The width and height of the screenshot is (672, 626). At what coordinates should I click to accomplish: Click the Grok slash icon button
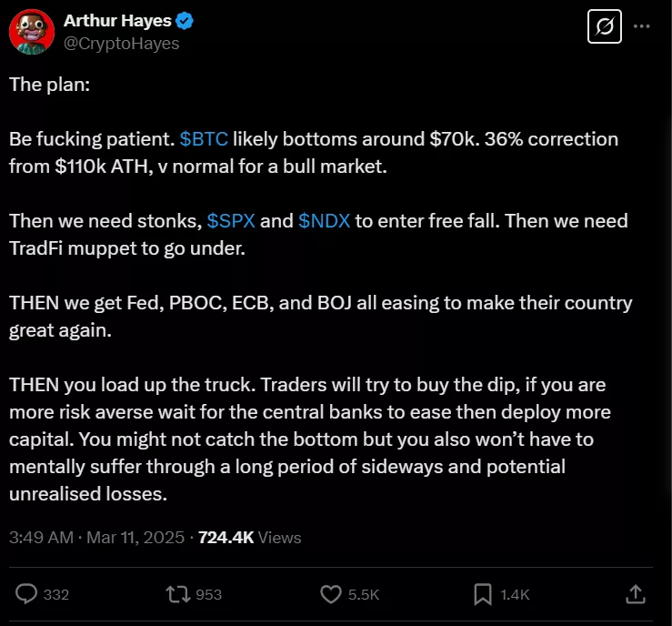(603, 26)
